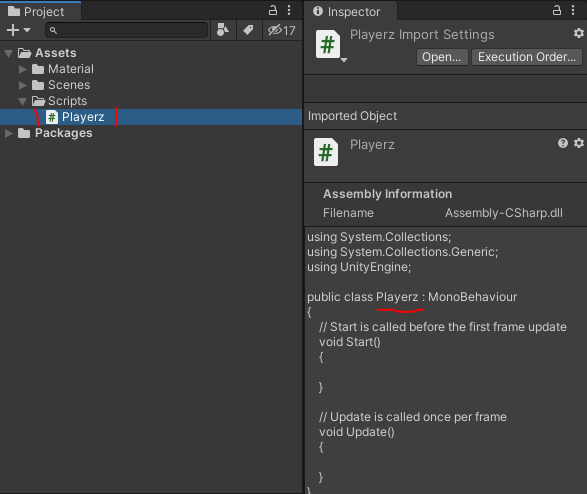Image resolution: width=587 pixels, height=494 pixels.
Task: Collapse the Assets folder tree
Action: pyautogui.click(x=9, y=53)
